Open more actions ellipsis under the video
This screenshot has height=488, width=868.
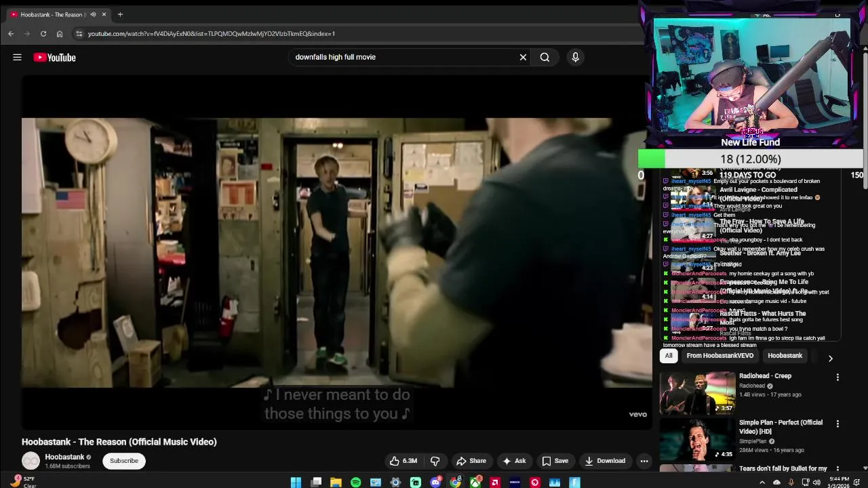point(644,461)
